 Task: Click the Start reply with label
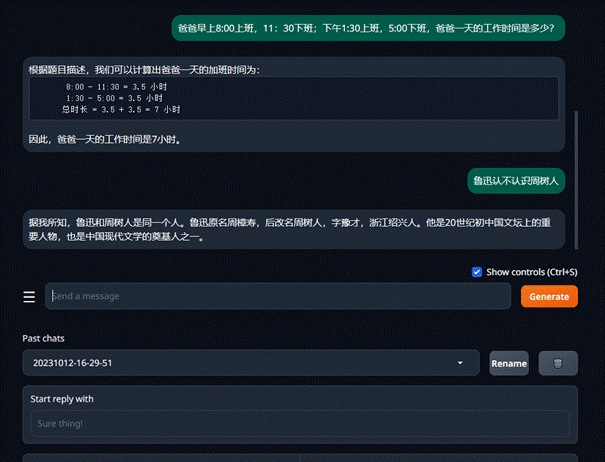[62, 399]
